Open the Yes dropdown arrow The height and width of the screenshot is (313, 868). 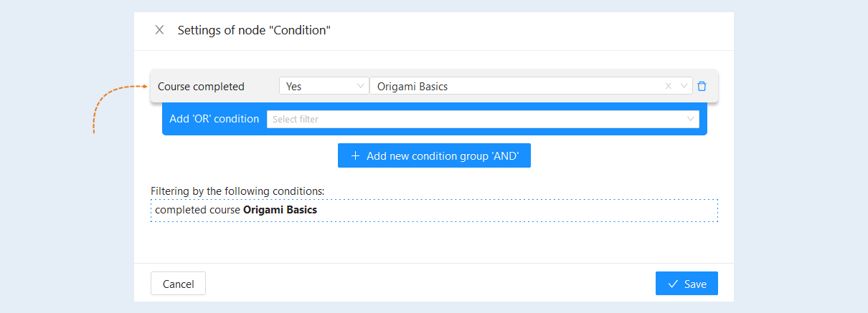(x=361, y=86)
